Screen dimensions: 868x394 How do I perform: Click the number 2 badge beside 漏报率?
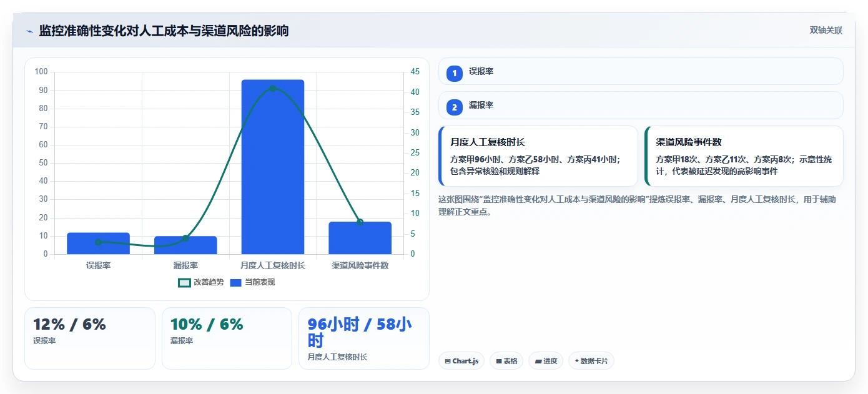pos(455,107)
